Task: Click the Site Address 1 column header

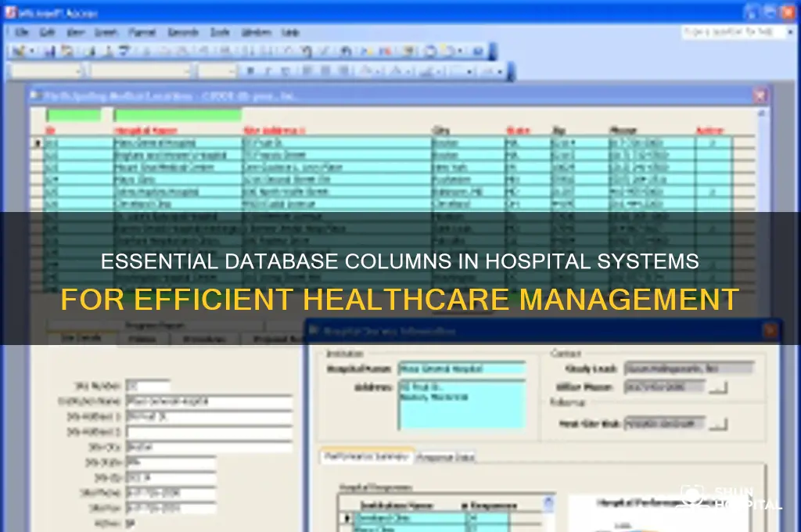Action: point(274,131)
